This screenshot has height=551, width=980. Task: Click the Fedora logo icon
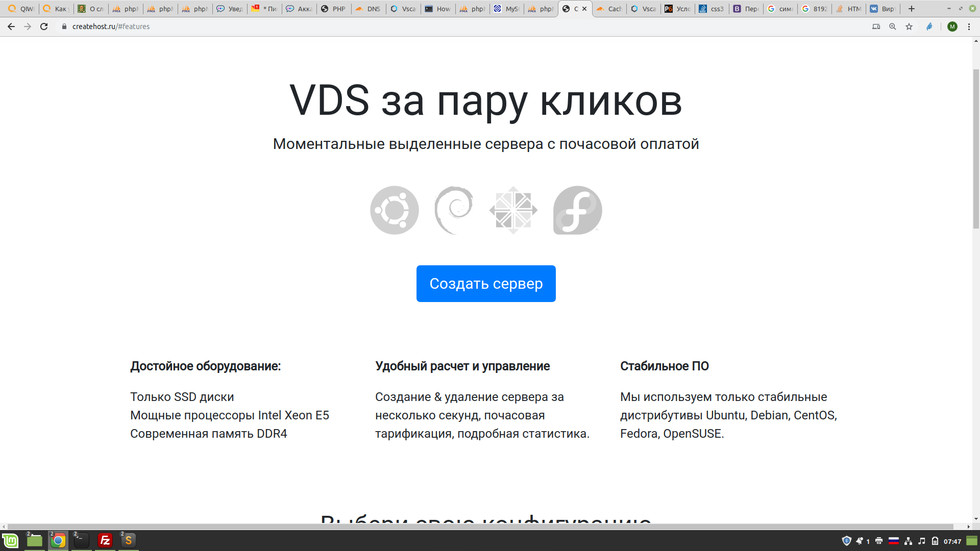pos(577,210)
